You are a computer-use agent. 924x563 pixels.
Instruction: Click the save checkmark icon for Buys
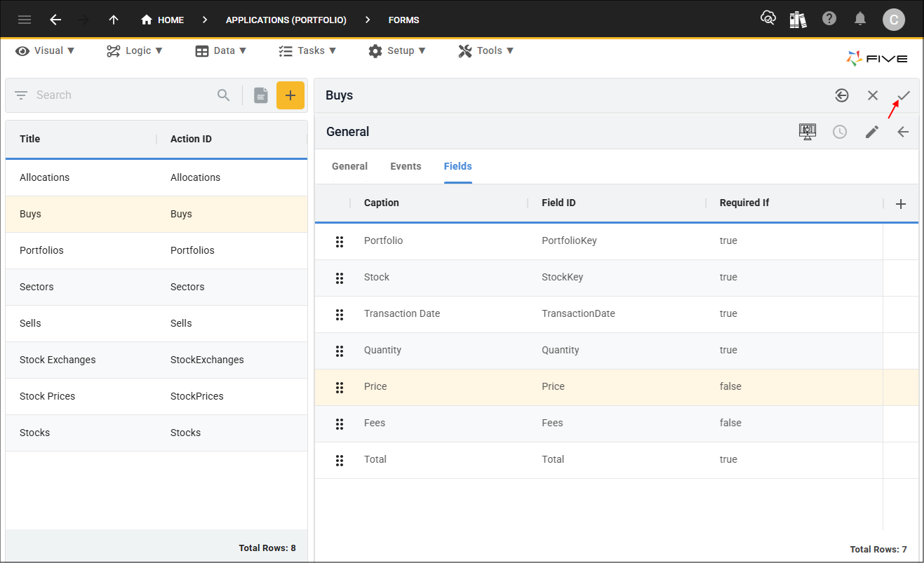click(903, 95)
